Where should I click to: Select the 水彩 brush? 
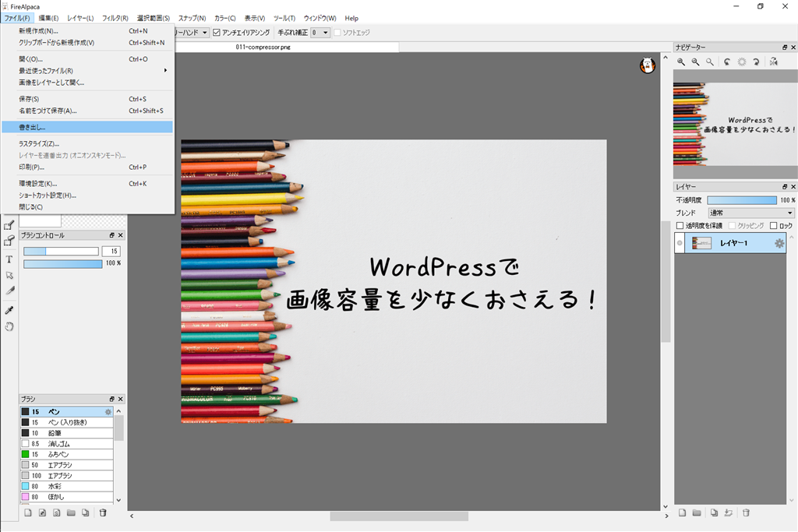[67, 486]
